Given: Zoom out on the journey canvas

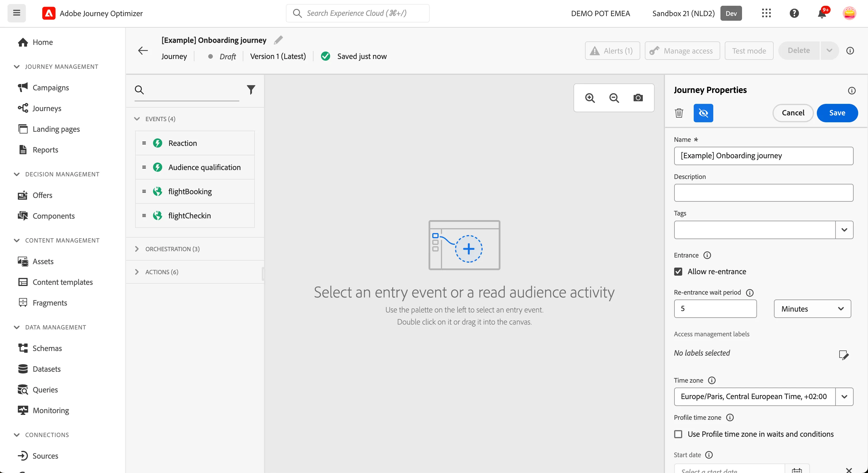Looking at the screenshot, I should (x=614, y=98).
